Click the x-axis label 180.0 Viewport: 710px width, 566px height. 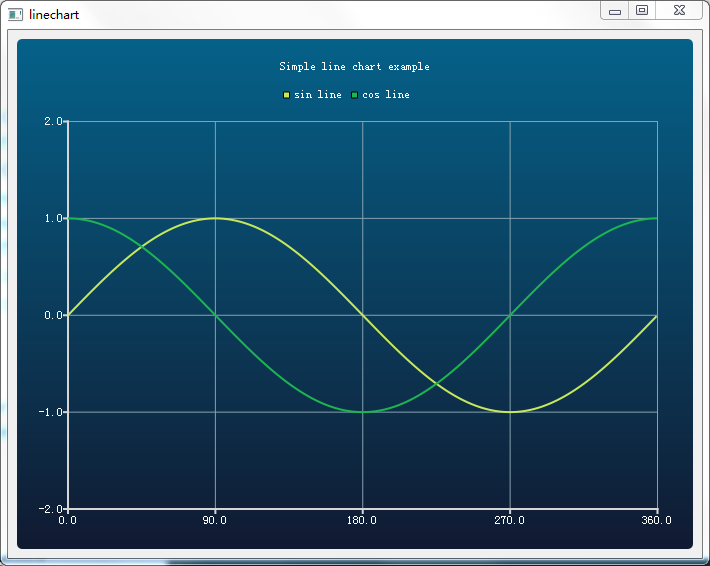point(362,520)
